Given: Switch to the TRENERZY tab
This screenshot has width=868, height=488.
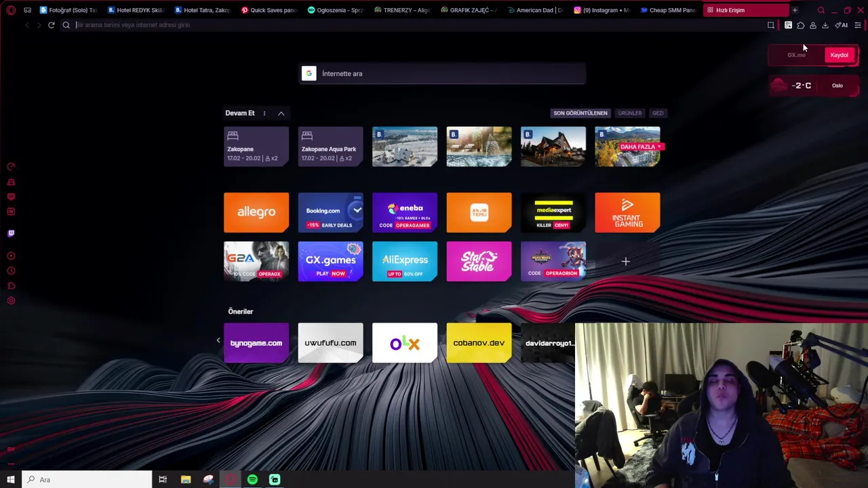Looking at the screenshot, I should point(401,10).
